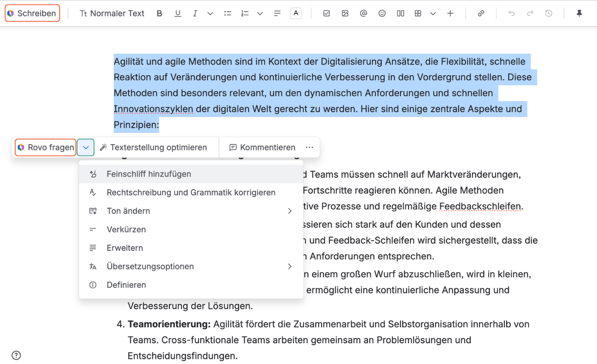Click the Kommentieren button
597x364 pixels.
262,148
